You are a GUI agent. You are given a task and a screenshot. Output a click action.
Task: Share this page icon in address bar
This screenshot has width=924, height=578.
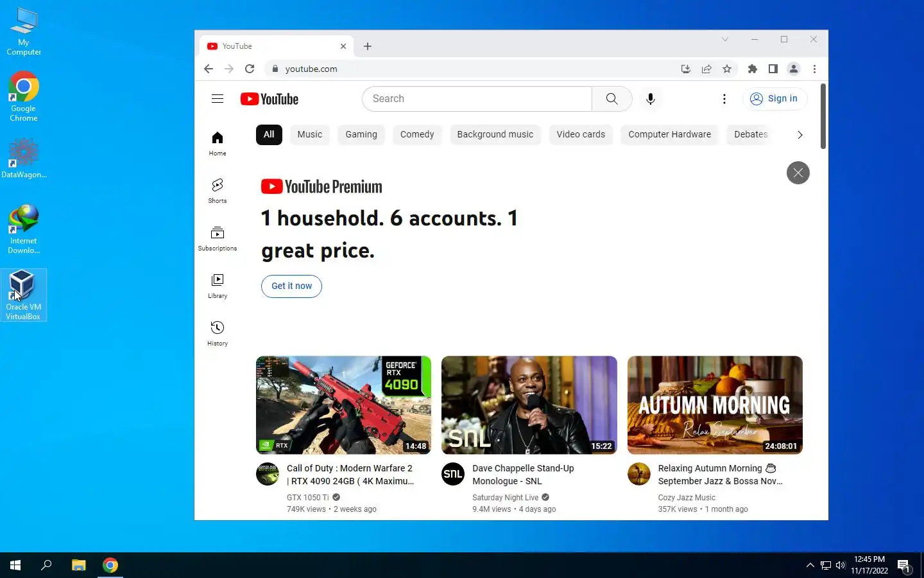pyautogui.click(x=706, y=69)
